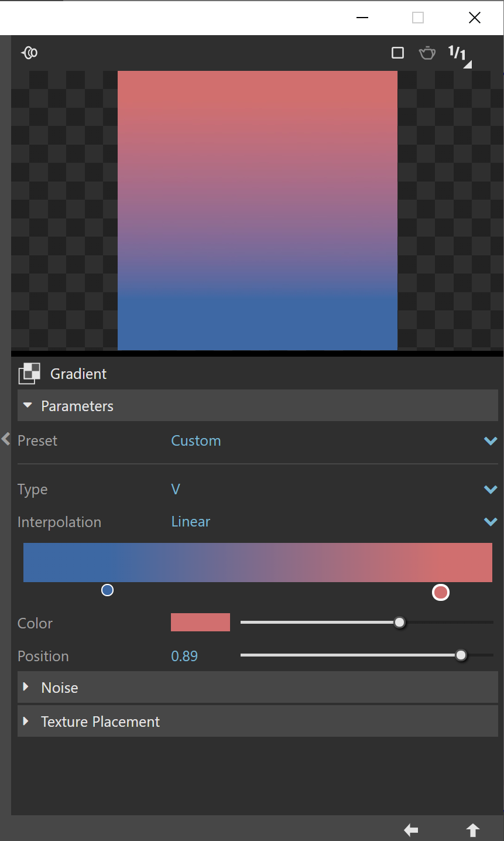Image resolution: width=504 pixels, height=841 pixels.
Task: Click the Position slider handle
Action: pos(461,655)
